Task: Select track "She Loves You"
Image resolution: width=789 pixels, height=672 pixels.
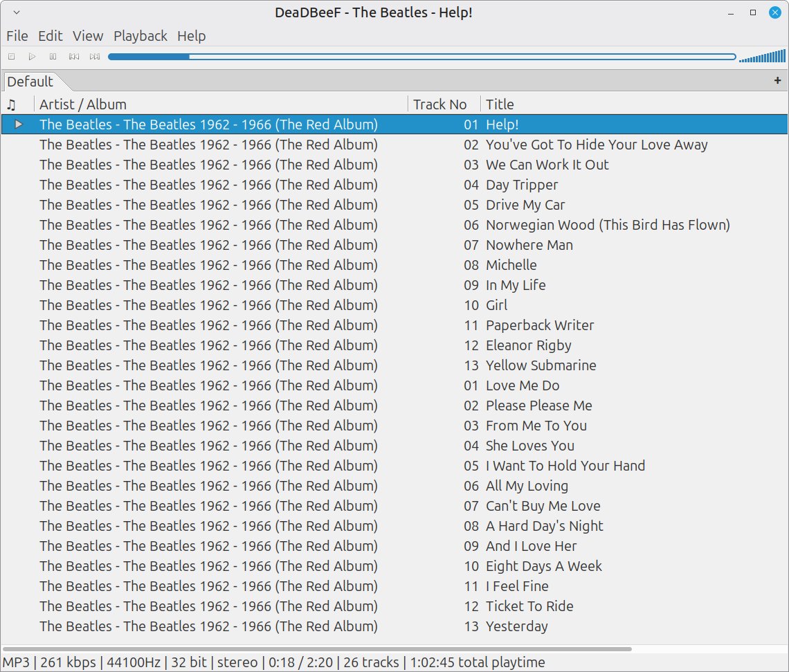Action: pyautogui.click(x=394, y=446)
